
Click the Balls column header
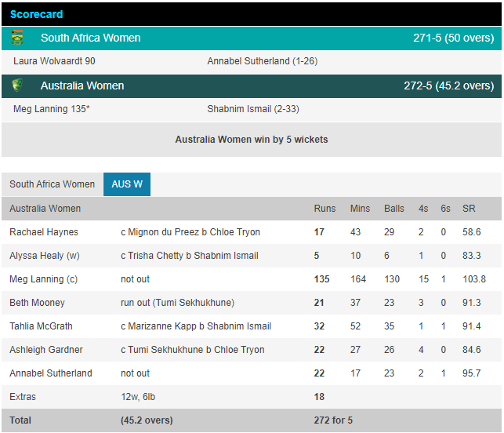point(394,209)
